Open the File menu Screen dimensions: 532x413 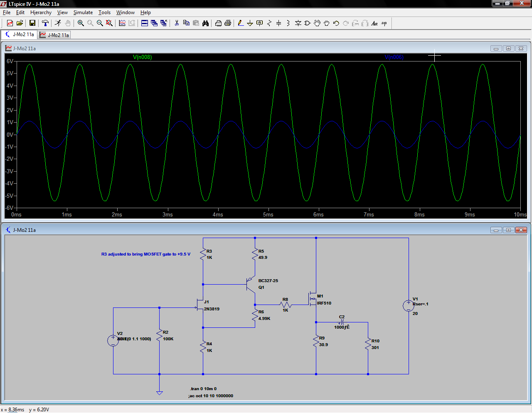point(7,12)
